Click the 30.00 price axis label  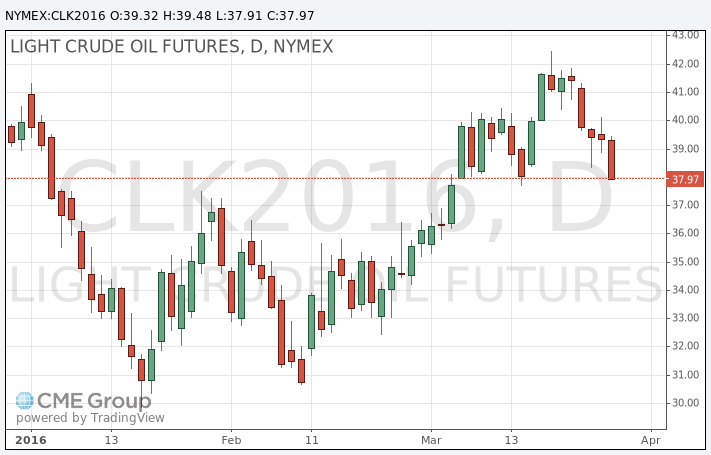click(685, 403)
